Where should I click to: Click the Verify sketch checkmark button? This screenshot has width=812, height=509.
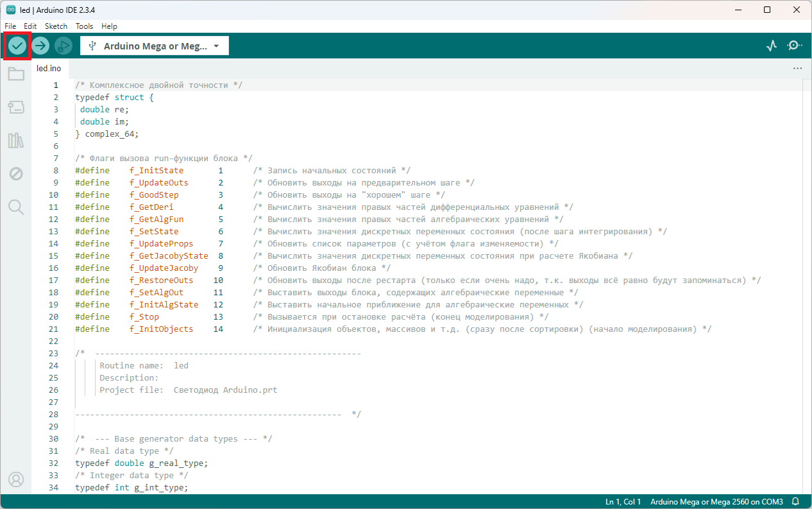click(17, 46)
